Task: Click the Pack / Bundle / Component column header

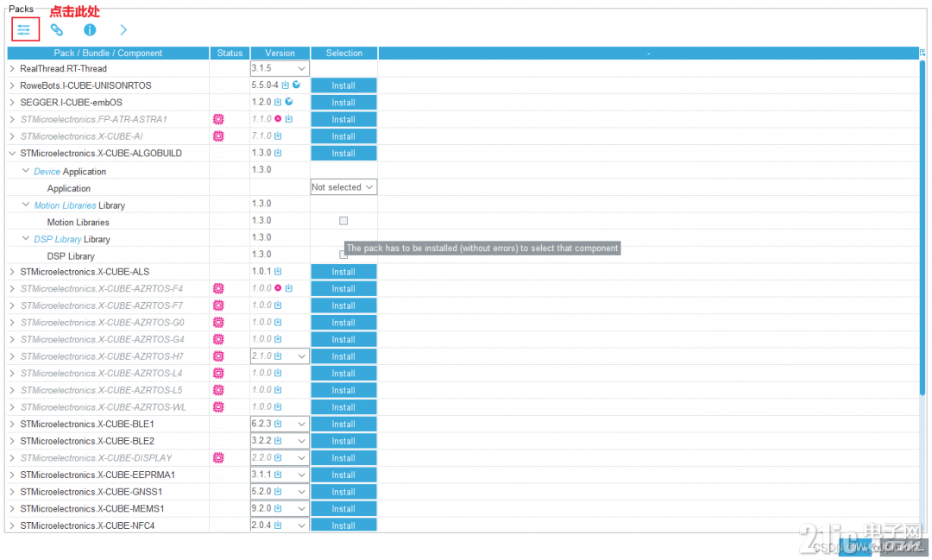Action: pyautogui.click(x=108, y=53)
